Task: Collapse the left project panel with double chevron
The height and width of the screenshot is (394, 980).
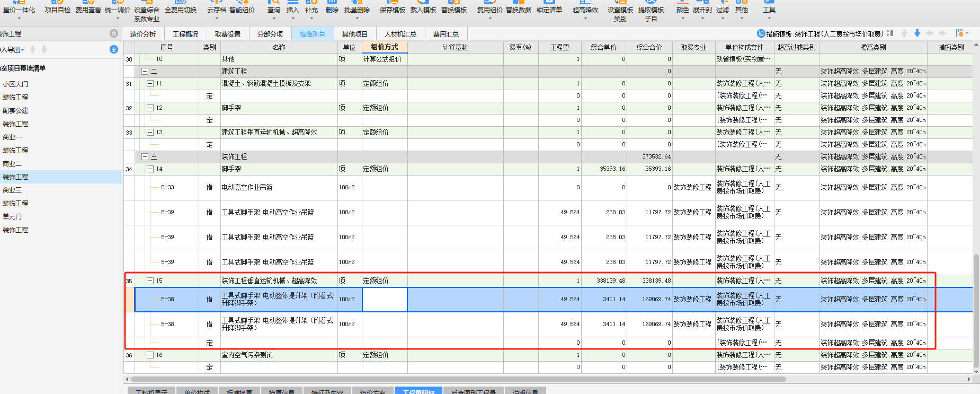Action: [113, 33]
